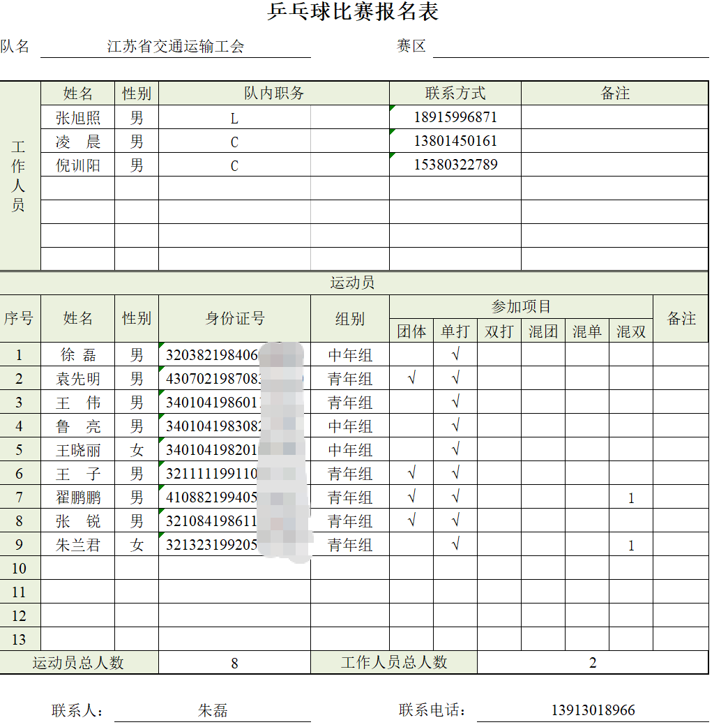Click contact phone 13913018966
Viewport: 728px width, 727px height.
point(593,710)
